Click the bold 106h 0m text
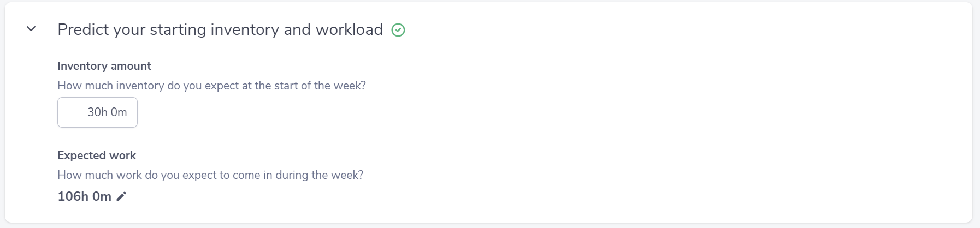Image resolution: width=980 pixels, height=228 pixels. pos(84,196)
